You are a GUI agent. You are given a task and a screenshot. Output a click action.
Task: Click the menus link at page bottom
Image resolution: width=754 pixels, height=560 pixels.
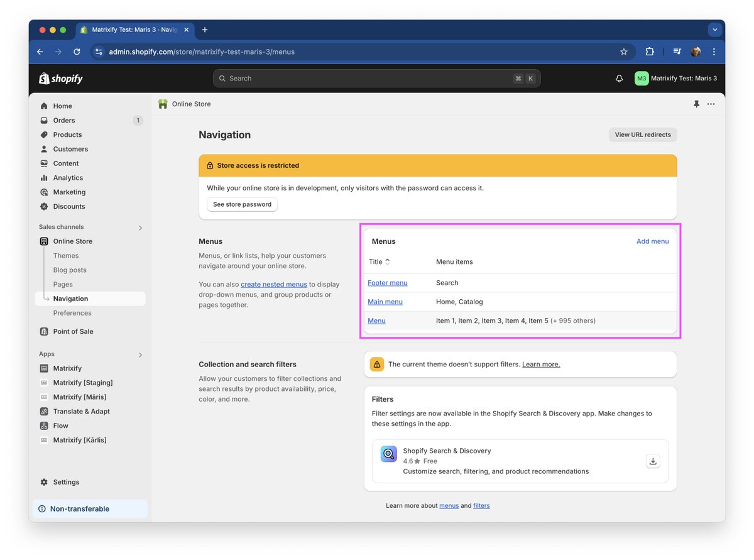point(449,505)
